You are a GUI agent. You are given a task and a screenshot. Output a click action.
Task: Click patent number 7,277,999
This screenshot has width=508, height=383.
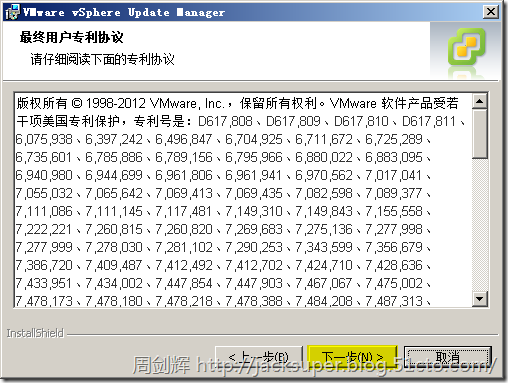[x=44, y=247]
